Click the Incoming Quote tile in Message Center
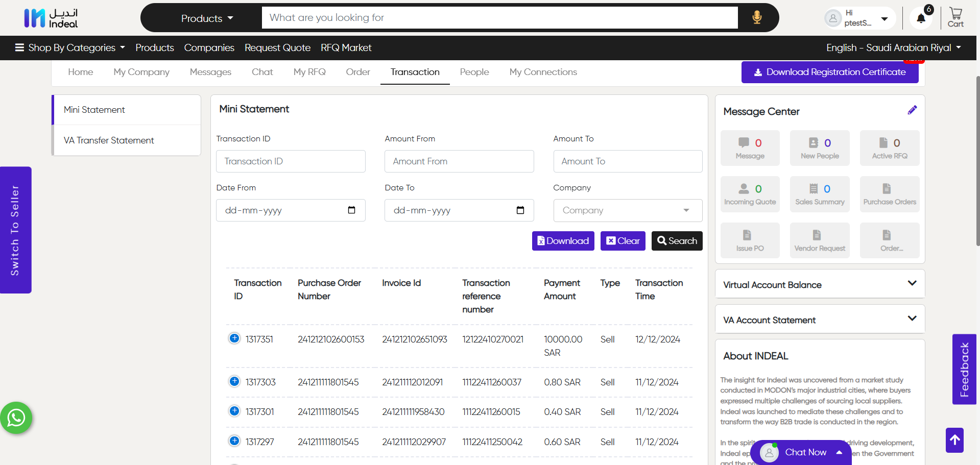 coord(750,194)
